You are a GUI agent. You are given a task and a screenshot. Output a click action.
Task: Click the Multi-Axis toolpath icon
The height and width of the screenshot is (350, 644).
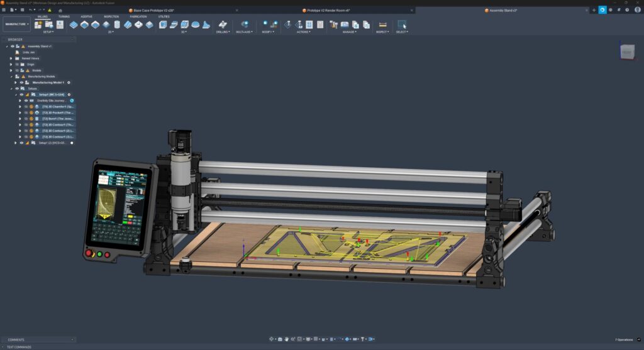pos(245,25)
